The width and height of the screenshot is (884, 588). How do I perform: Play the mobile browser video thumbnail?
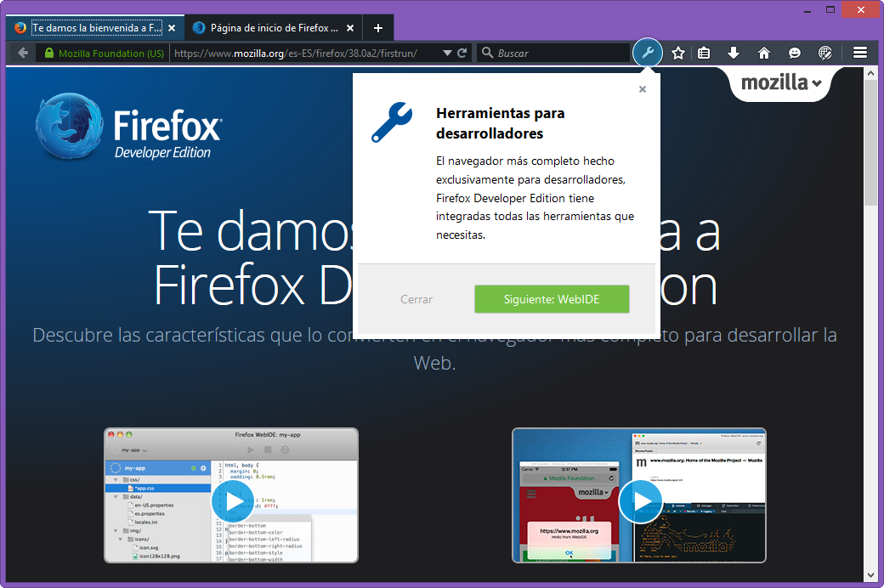point(640,500)
